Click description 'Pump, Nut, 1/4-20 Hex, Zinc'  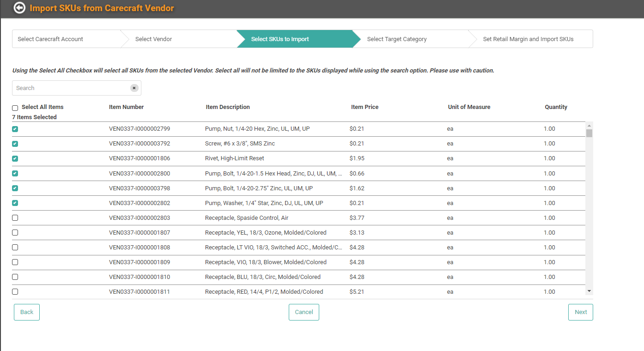coord(257,129)
